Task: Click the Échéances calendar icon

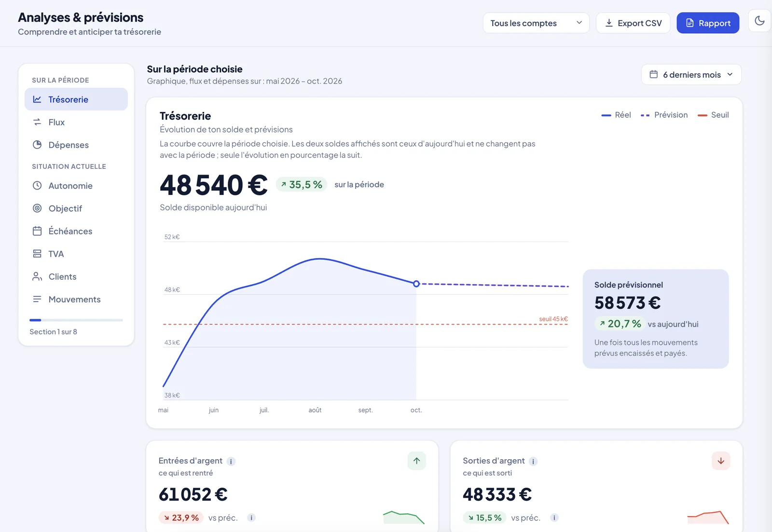Action: point(37,231)
